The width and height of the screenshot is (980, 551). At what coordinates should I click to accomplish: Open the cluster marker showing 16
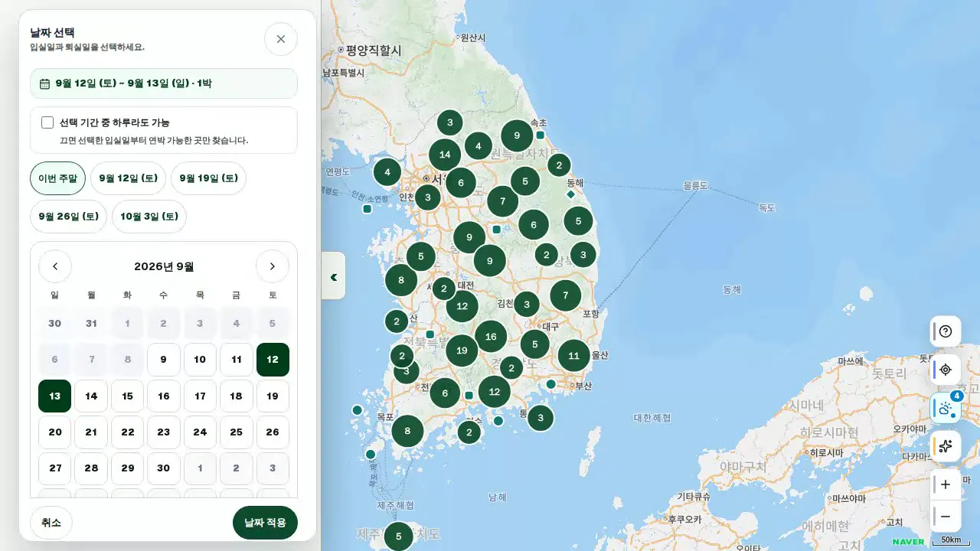coord(491,337)
